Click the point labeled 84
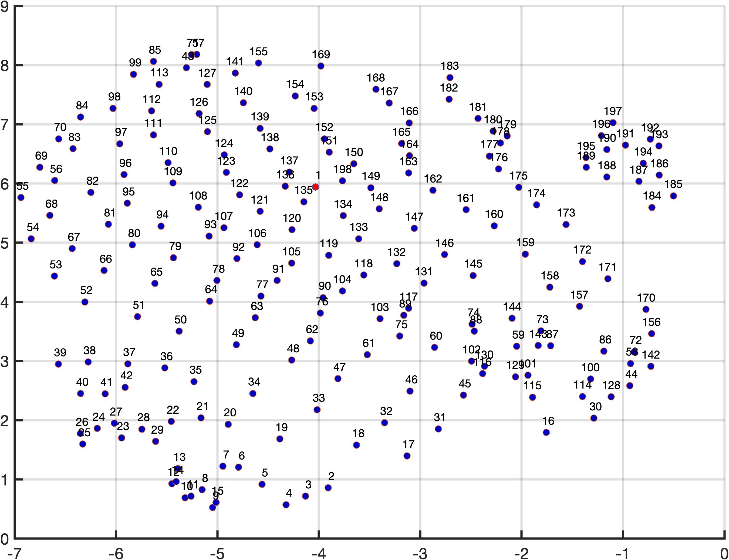 pyautogui.click(x=80, y=117)
